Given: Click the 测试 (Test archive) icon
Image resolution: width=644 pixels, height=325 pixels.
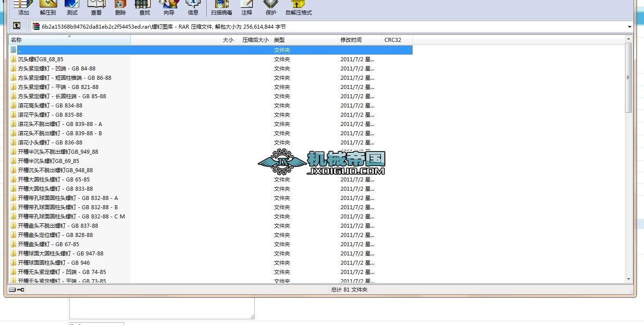Looking at the screenshot, I should [72, 8].
